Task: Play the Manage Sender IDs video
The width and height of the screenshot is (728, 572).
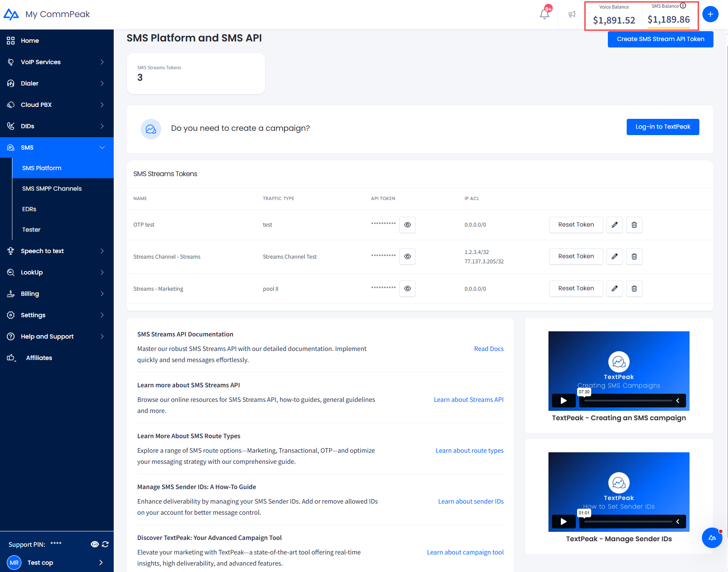Action: tap(563, 522)
